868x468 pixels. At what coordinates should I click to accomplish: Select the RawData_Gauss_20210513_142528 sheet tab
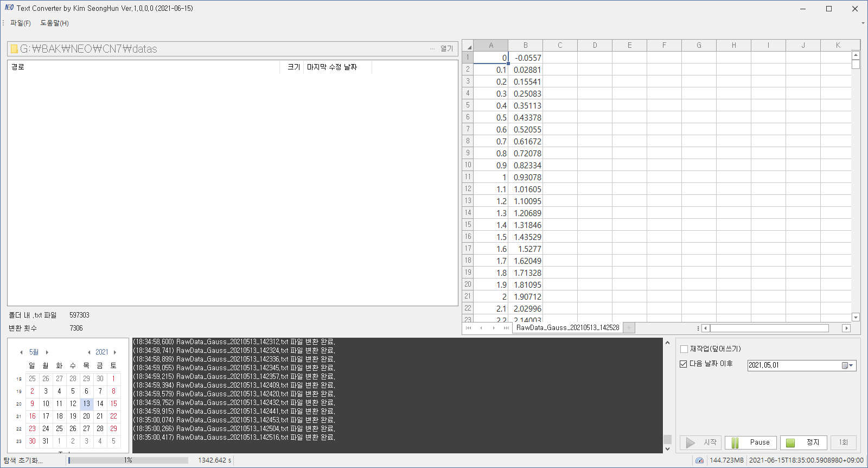tap(567, 328)
